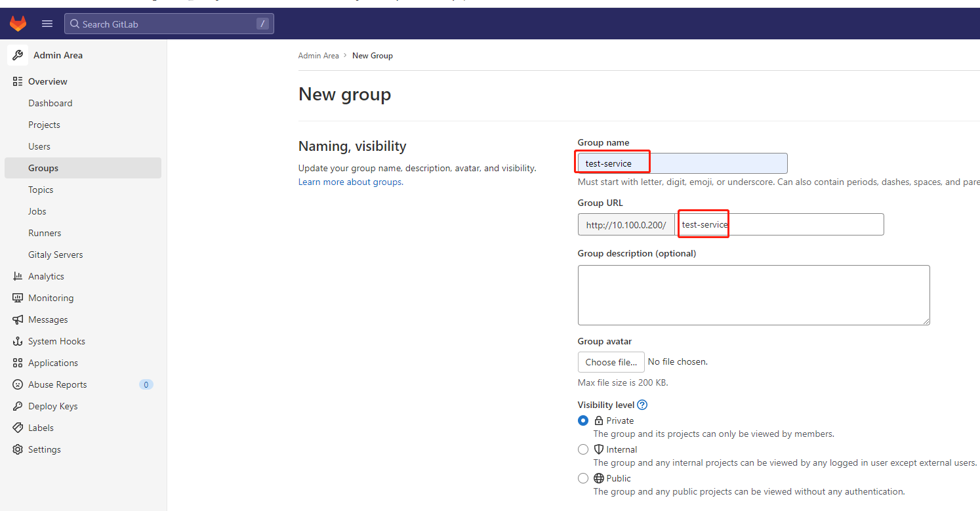Click the Applications grid icon
This screenshot has height=511, width=980.
click(x=18, y=363)
